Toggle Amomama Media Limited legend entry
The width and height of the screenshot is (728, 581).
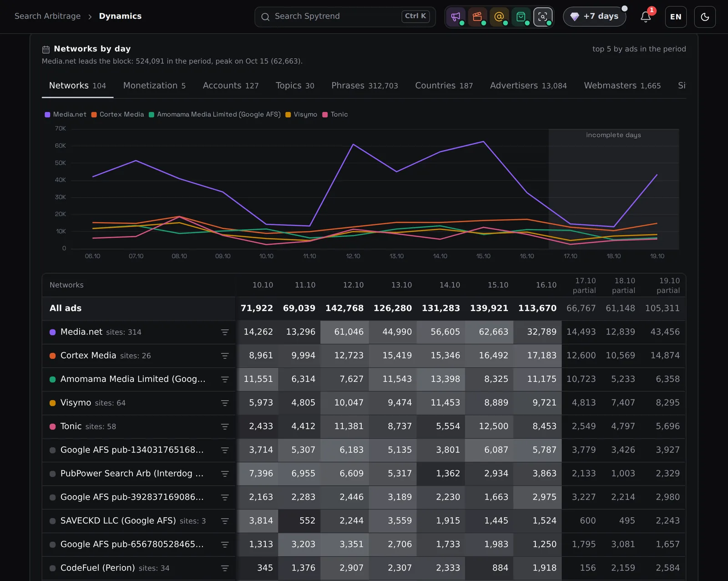pos(215,114)
